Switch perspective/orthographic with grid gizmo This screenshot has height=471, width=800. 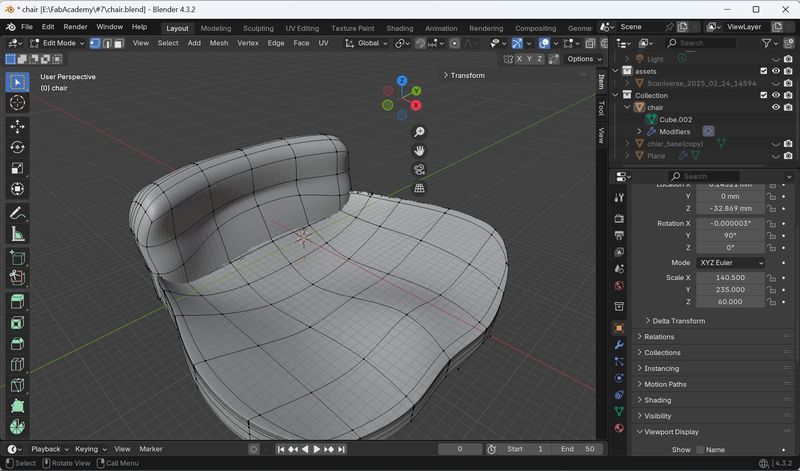[419, 189]
